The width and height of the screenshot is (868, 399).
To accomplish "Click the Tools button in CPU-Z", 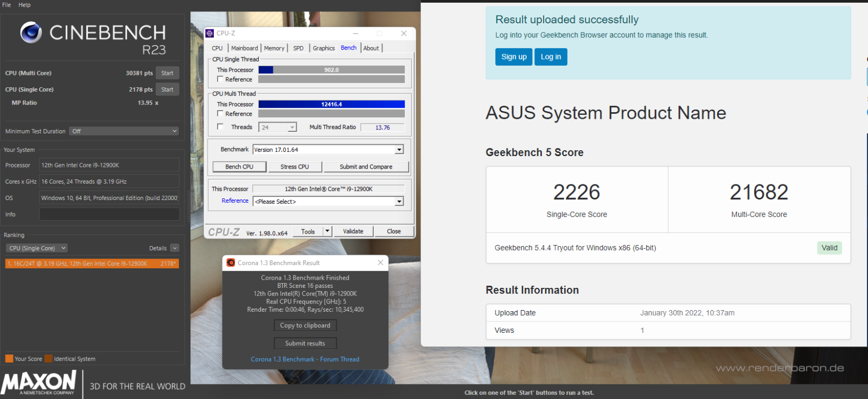I will [x=308, y=231].
